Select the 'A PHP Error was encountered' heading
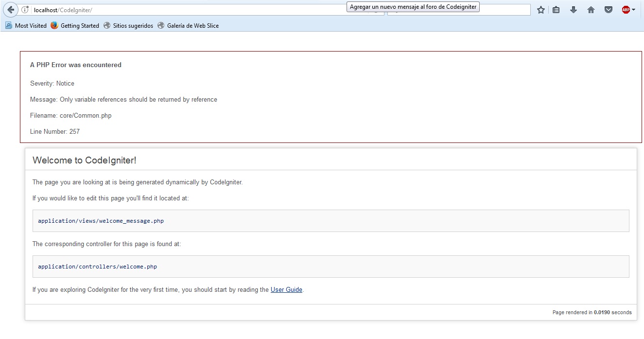The image size is (644, 339). [76, 65]
